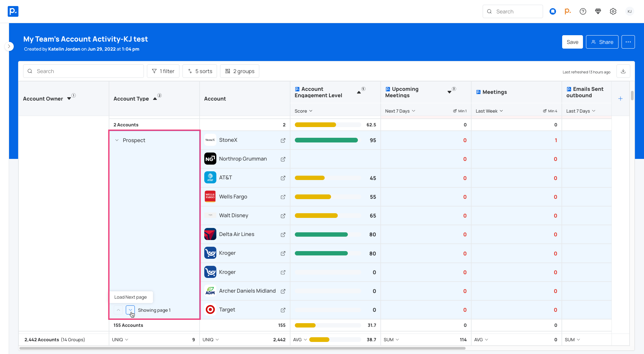Open settings gear in top bar
Viewport: 644px width, 354px height.
(613, 11)
